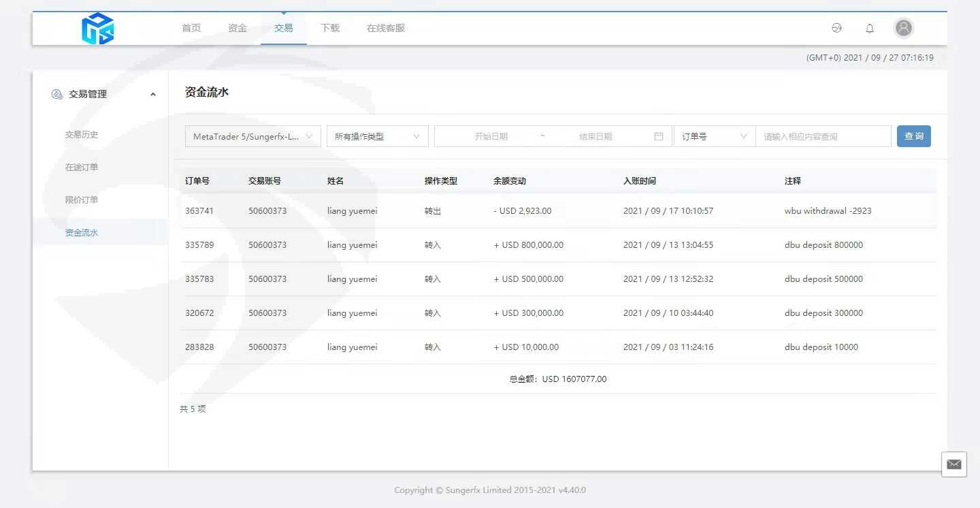
Task: Open 在途订单 in the sidebar
Action: (x=82, y=168)
